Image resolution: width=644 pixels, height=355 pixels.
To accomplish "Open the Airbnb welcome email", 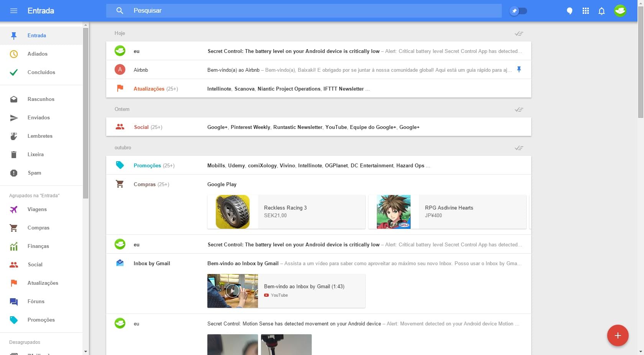I will 319,70.
